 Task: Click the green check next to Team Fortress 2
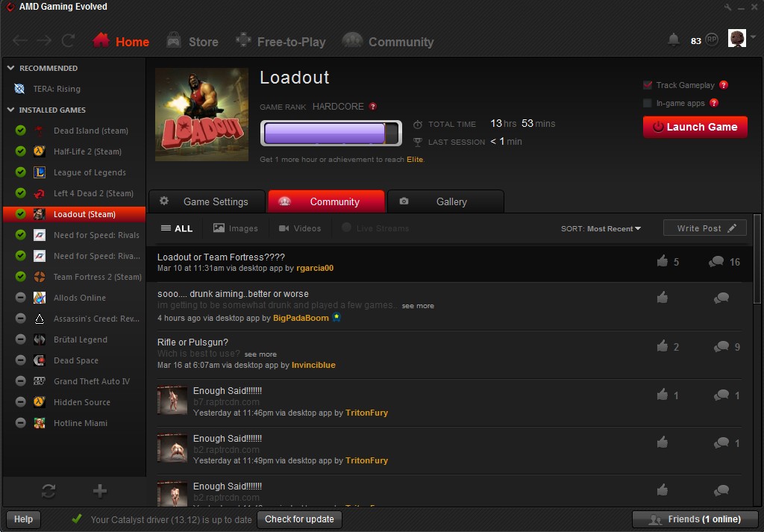[20, 276]
